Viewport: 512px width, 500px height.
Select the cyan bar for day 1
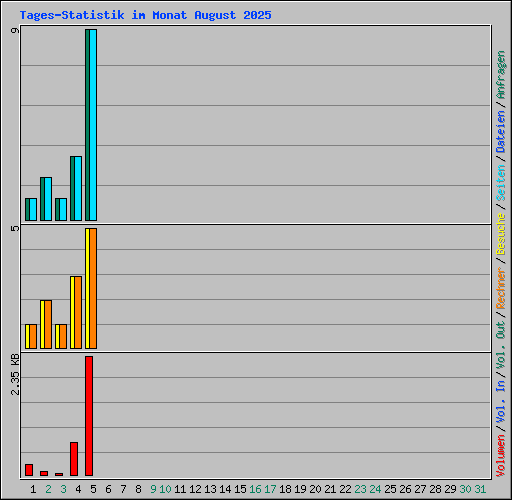pyautogui.click(x=33, y=209)
